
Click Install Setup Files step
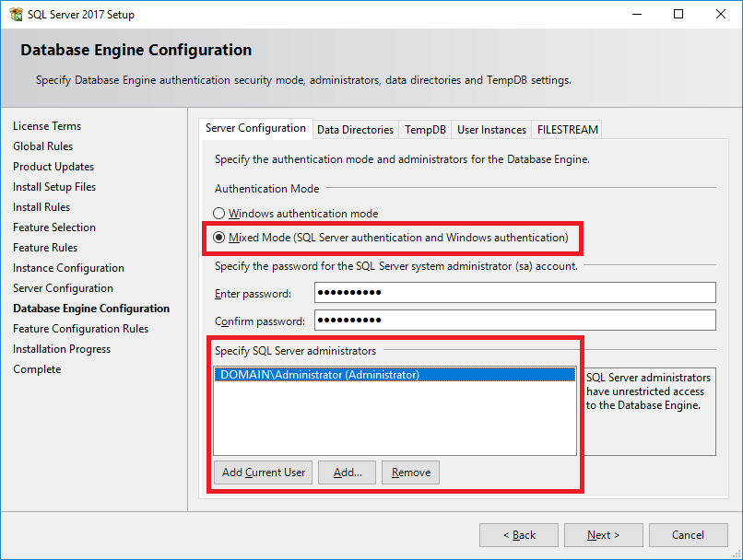(54, 187)
